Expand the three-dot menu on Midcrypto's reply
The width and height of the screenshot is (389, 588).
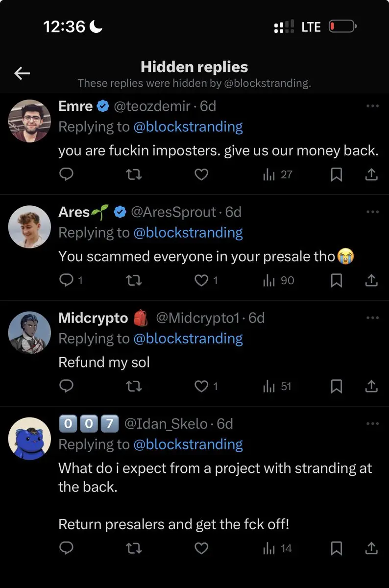coord(372,318)
